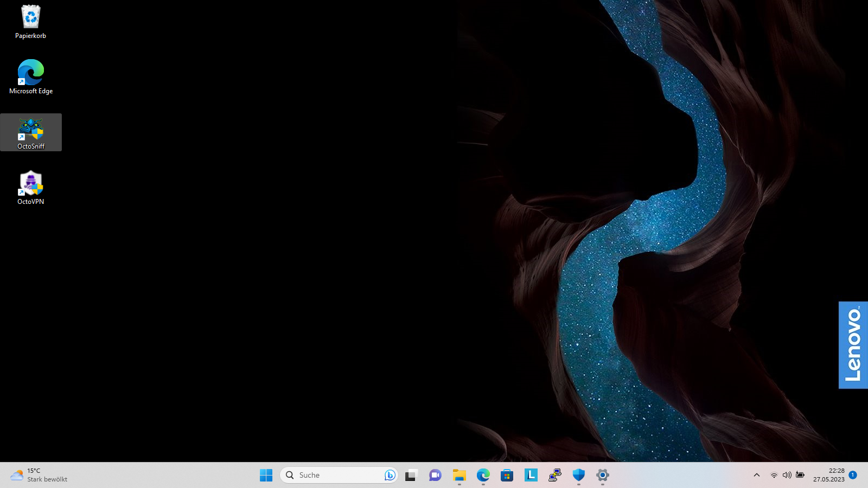Viewport: 868px width, 488px height.
Task: Open Bing chat icon in search box
Action: click(x=390, y=476)
